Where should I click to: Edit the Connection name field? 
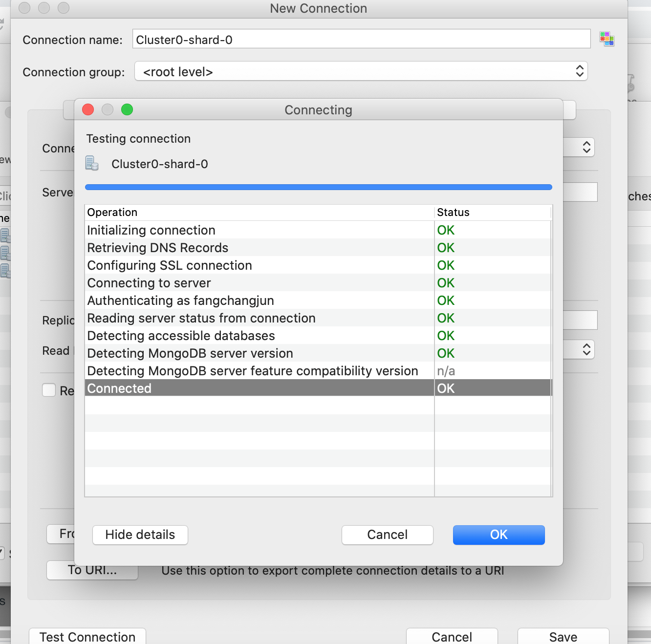(361, 39)
